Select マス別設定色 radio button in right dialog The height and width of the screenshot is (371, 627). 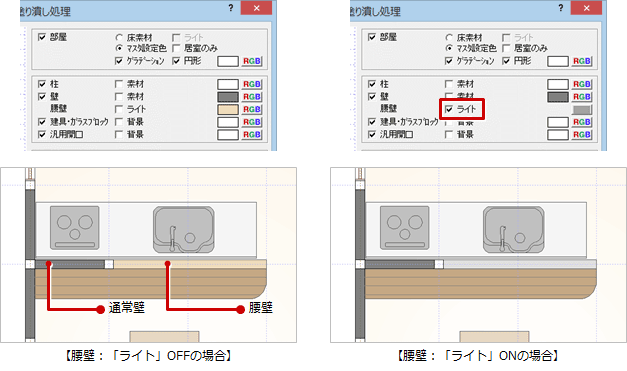tap(449, 48)
